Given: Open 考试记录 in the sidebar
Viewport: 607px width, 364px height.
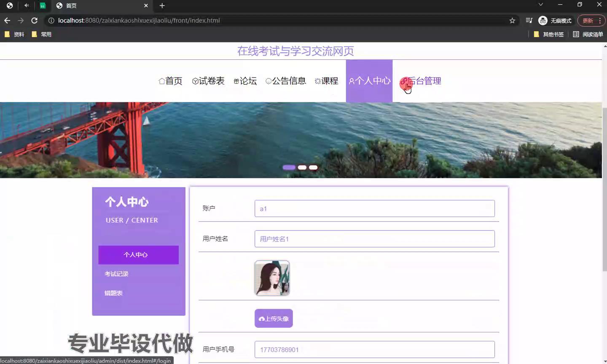Looking at the screenshot, I should [116, 274].
